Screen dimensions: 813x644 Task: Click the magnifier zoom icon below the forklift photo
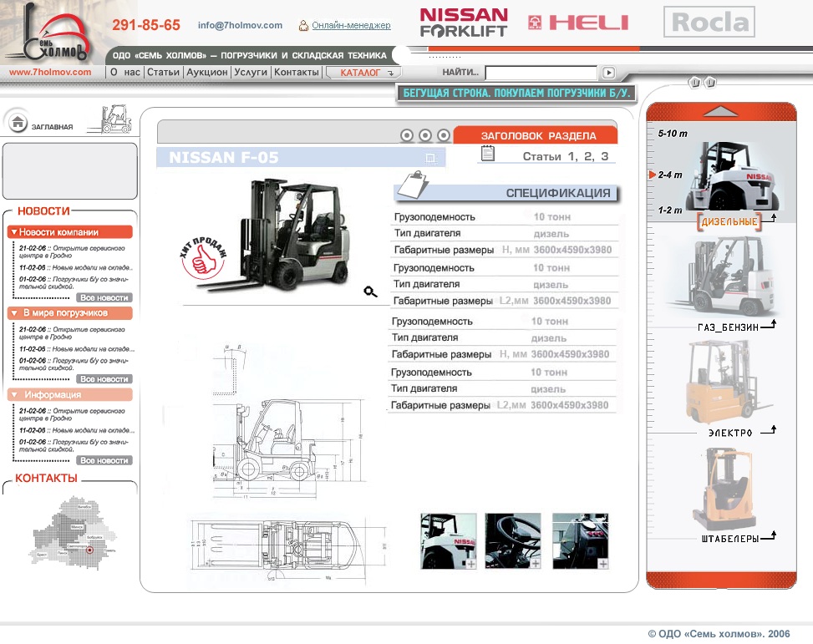click(370, 292)
